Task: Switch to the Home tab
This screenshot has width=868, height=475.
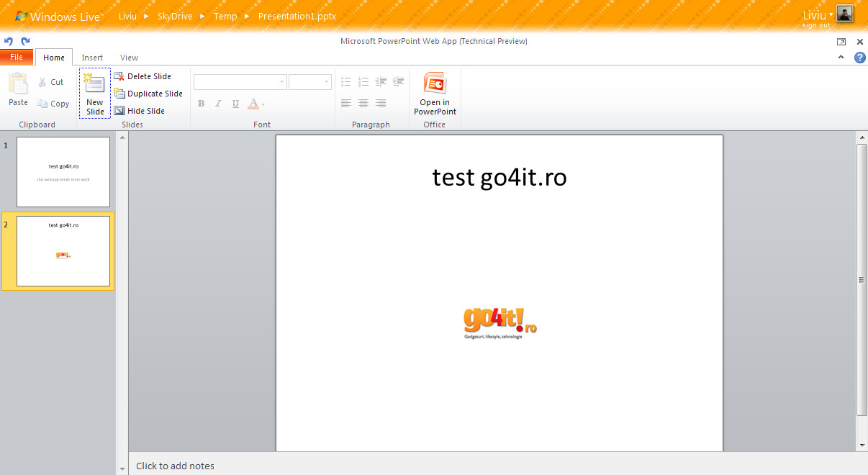Action: click(x=54, y=58)
